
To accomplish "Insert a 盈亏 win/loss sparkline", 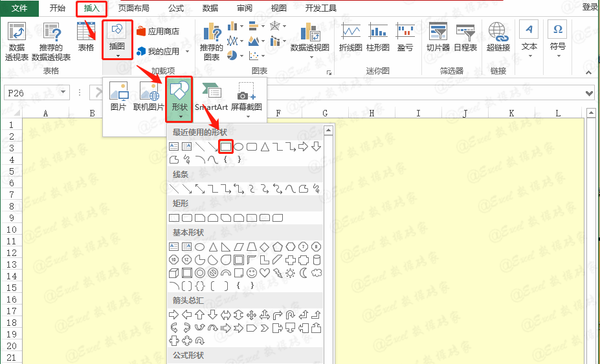I will [405, 37].
